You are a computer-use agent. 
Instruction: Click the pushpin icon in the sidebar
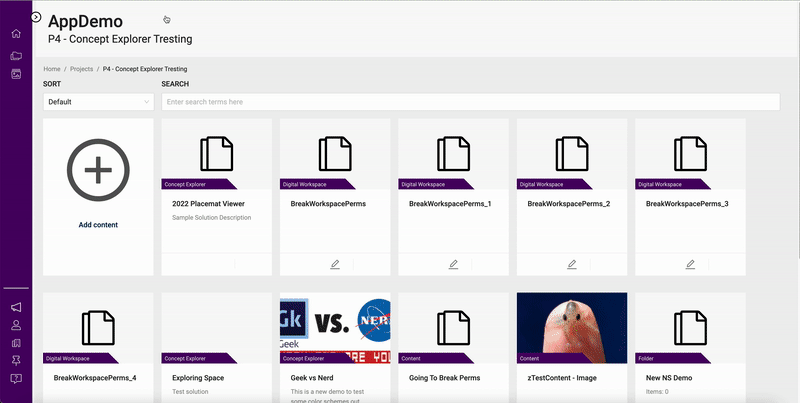[16, 360]
